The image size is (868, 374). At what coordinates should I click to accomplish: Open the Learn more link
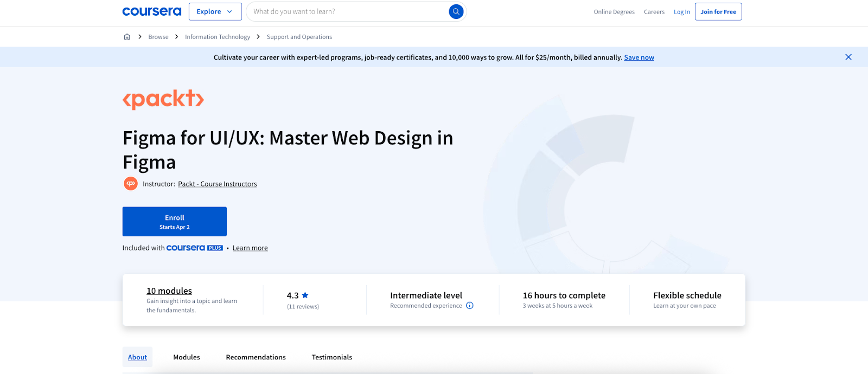coord(250,248)
